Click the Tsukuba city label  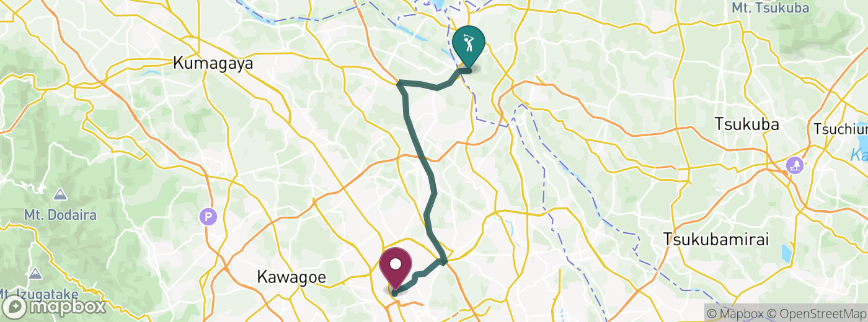click(x=746, y=124)
